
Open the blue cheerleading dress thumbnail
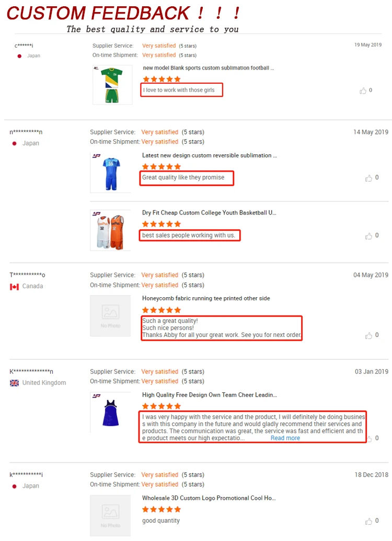110,412
